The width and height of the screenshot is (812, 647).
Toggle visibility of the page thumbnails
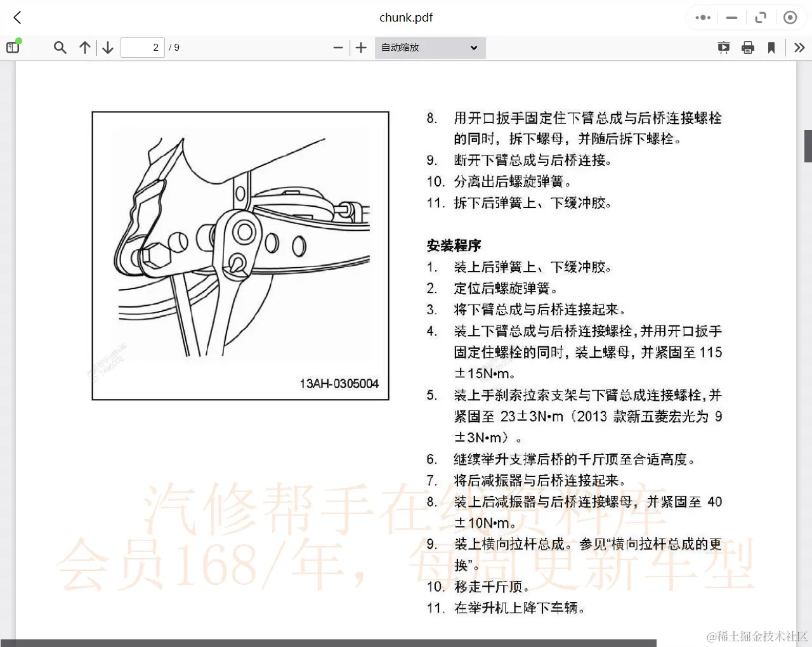click(12, 47)
